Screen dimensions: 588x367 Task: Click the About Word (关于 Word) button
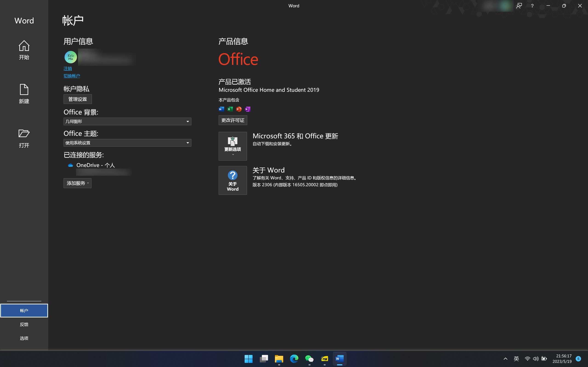232,180
